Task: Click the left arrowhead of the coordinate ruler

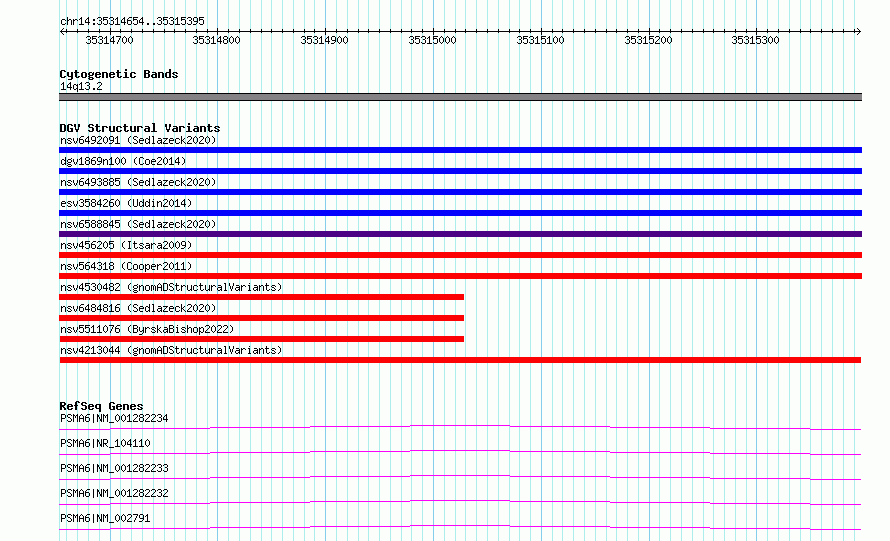Action: tap(62, 31)
